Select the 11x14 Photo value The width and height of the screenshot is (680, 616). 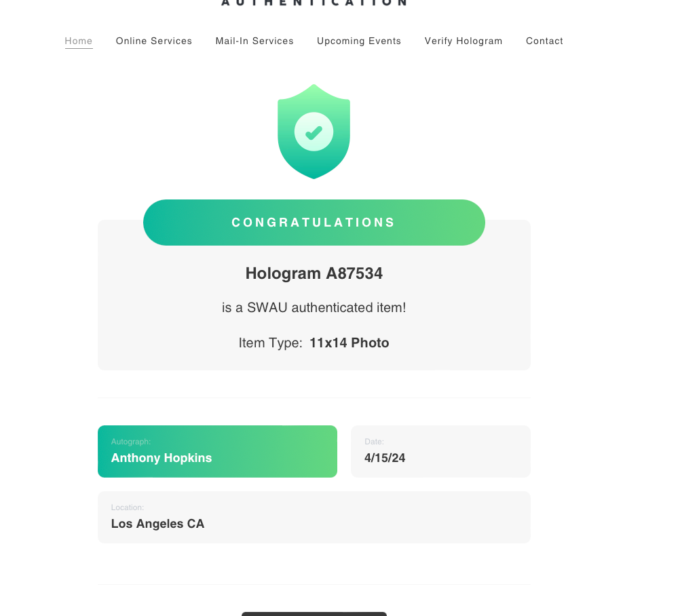pos(350,343)
